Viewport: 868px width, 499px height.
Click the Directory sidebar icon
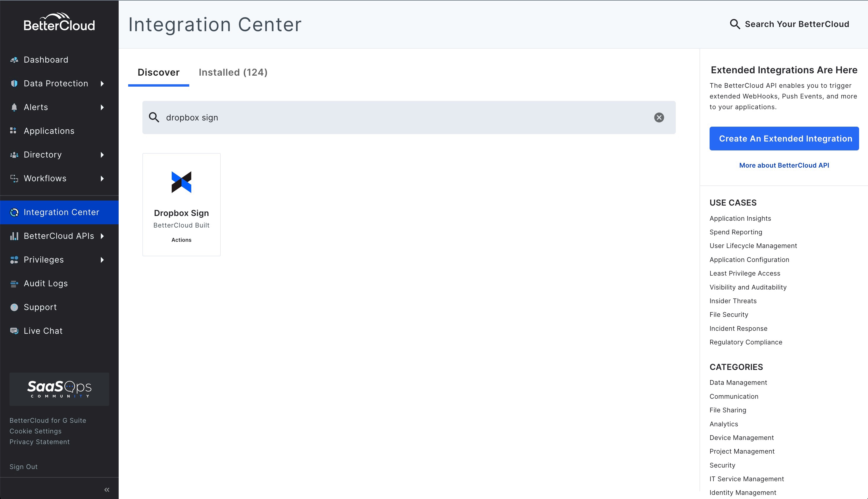[x=14, y=155]
